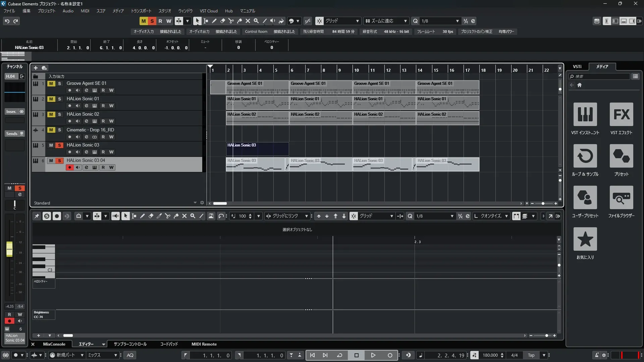Open the トランスポート menu
Screen dimensions: 644x362
pos(141,11)
